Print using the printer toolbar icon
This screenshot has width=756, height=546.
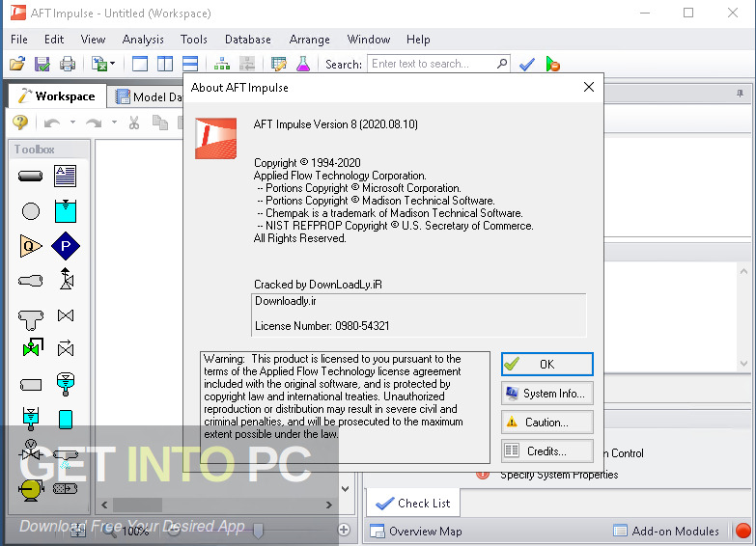tap(67, 64)
